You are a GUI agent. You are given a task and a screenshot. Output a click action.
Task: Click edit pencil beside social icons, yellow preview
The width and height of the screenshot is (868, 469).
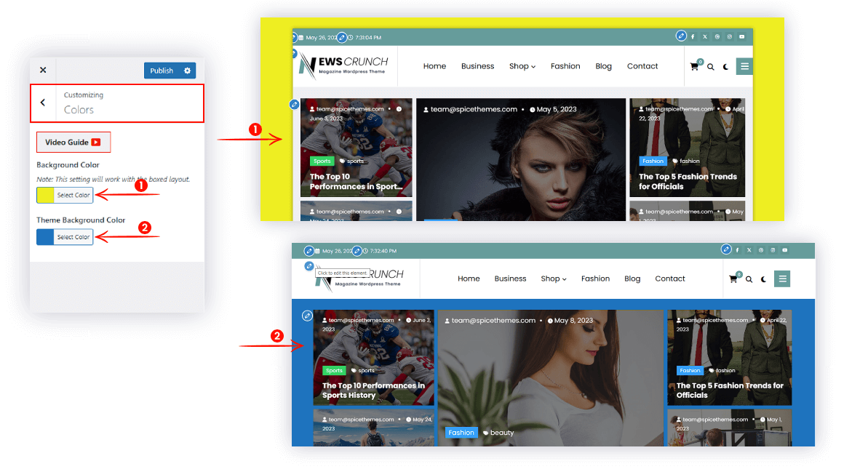tap(681, 36)
